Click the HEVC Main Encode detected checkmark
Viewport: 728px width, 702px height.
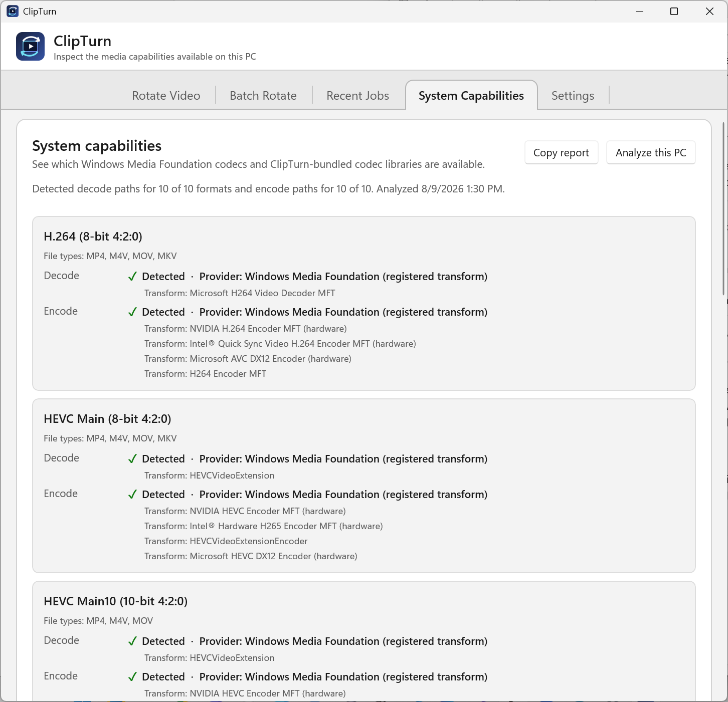[132, 495]
